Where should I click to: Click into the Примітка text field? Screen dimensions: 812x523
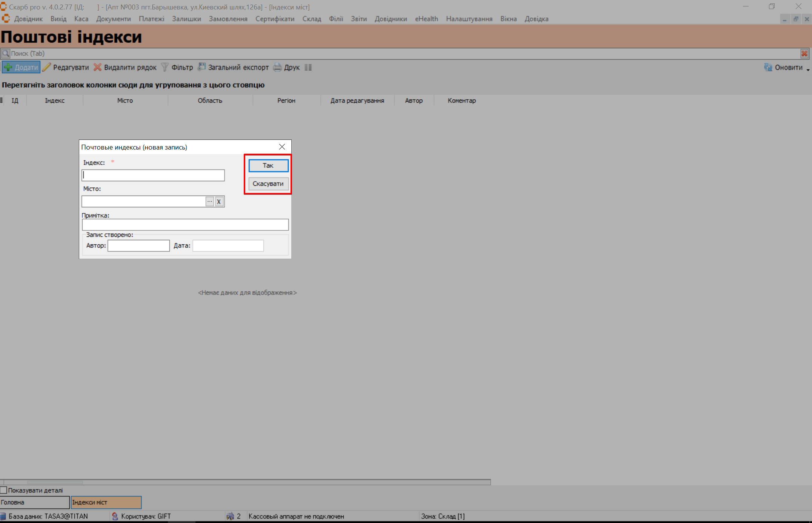(x=185, y=225)
